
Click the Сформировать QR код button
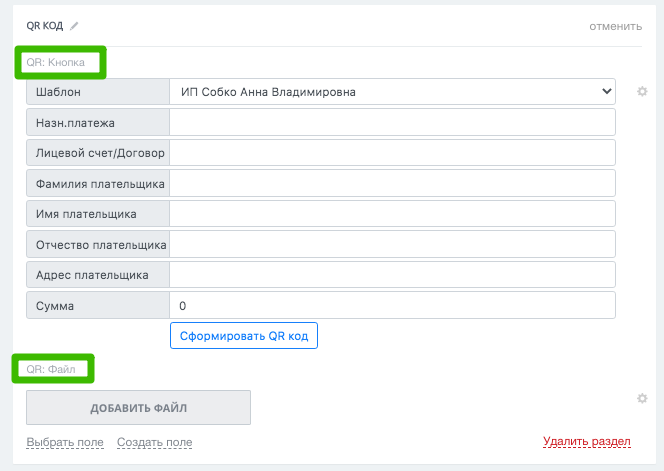pos(244,336)
